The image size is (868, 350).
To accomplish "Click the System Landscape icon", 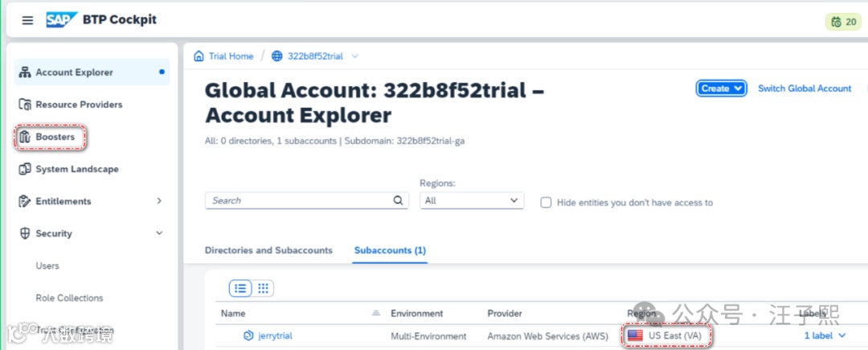I will (24, 169).
